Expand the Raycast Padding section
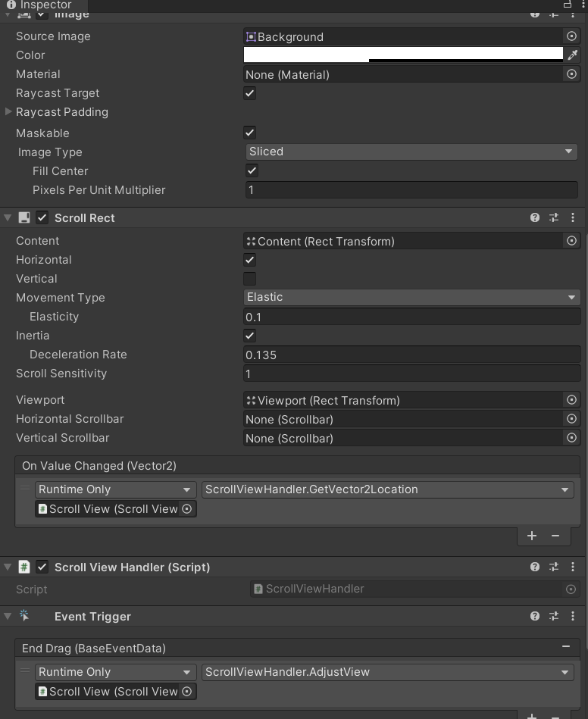This screenshot has width=588, height=719. [8, 112]
